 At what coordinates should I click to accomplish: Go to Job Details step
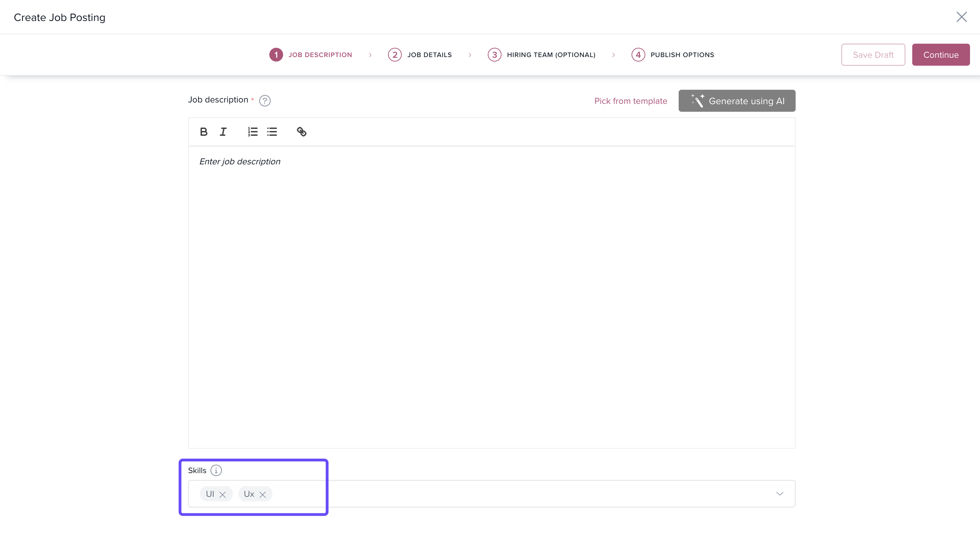[420, 55]
